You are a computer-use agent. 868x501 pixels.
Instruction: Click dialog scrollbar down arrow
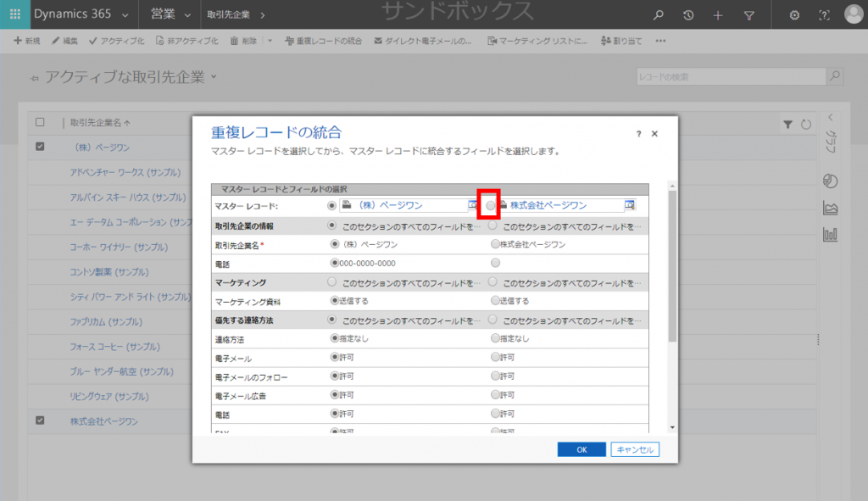click(x=672, y=427)
